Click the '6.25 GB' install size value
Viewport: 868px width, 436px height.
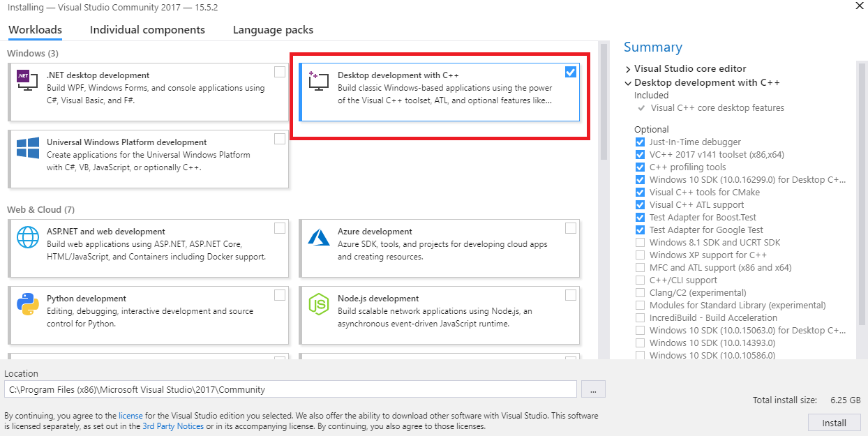tap(846, 400)
